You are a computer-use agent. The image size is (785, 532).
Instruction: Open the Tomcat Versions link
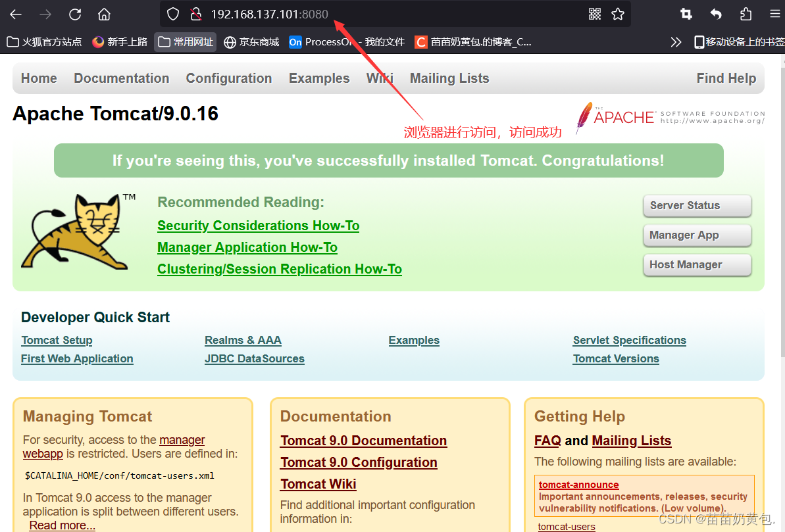[x=616, y=359]
